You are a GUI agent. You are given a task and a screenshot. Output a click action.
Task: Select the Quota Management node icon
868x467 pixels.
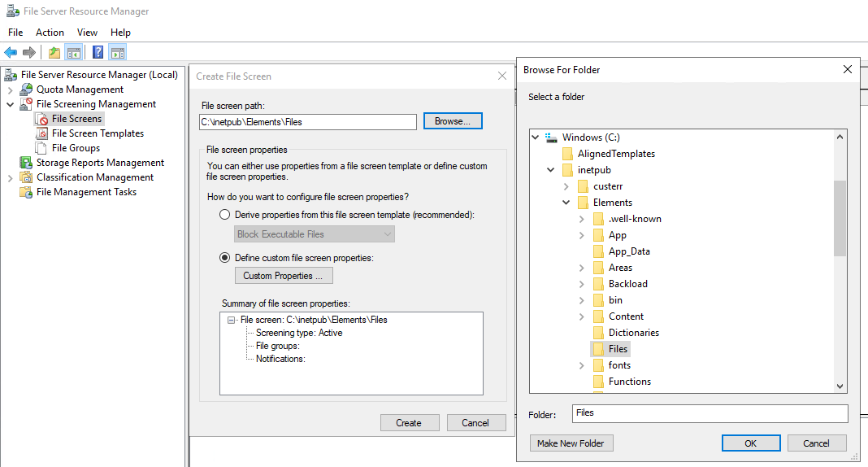tap(26, 89)
